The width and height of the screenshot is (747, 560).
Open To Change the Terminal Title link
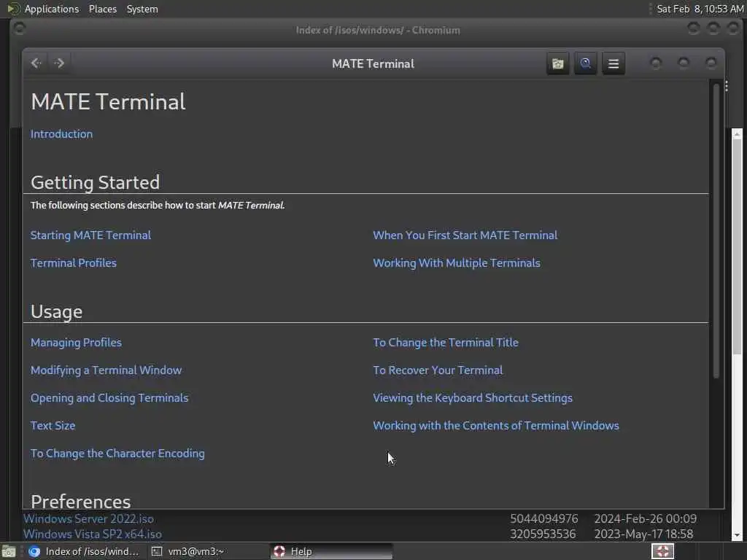tap(446, 343)
